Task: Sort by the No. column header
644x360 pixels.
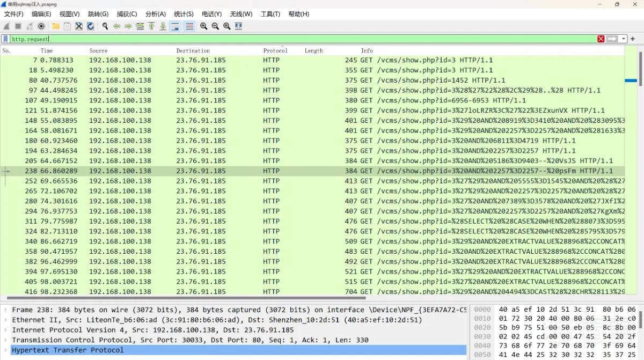Action: (6, 51)
